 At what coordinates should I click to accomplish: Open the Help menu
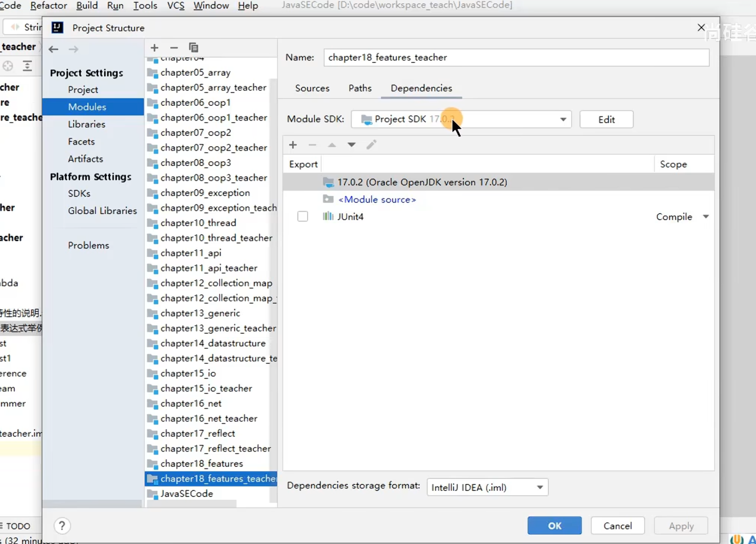(248, 6)
